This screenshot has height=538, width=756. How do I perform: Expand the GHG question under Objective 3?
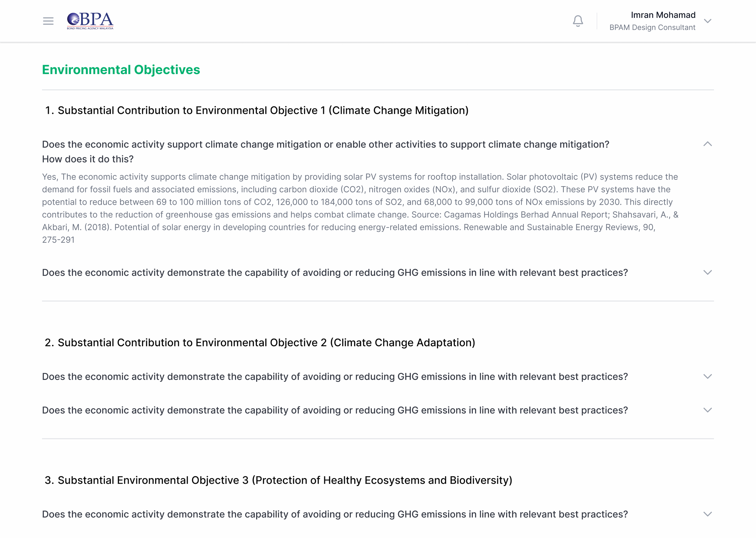pyautogui.click(x=708, y=514)
